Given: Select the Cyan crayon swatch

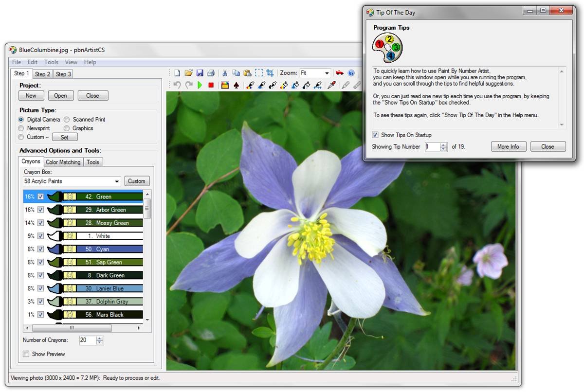Looking at the screenshot, I should 97,249.
